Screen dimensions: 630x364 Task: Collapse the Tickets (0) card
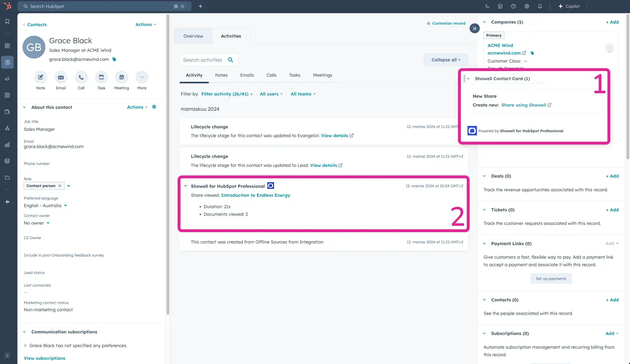click(x=484, y=210)
